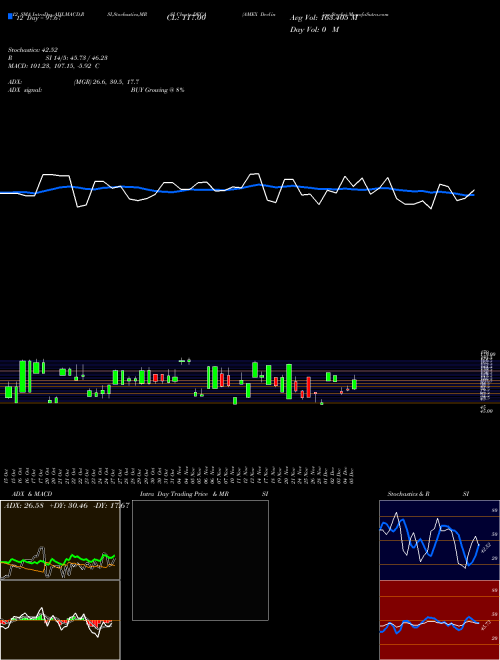Click the '-DY: 17.67' value
Screen dimensions: 500x660
click(x=111, y=506)
